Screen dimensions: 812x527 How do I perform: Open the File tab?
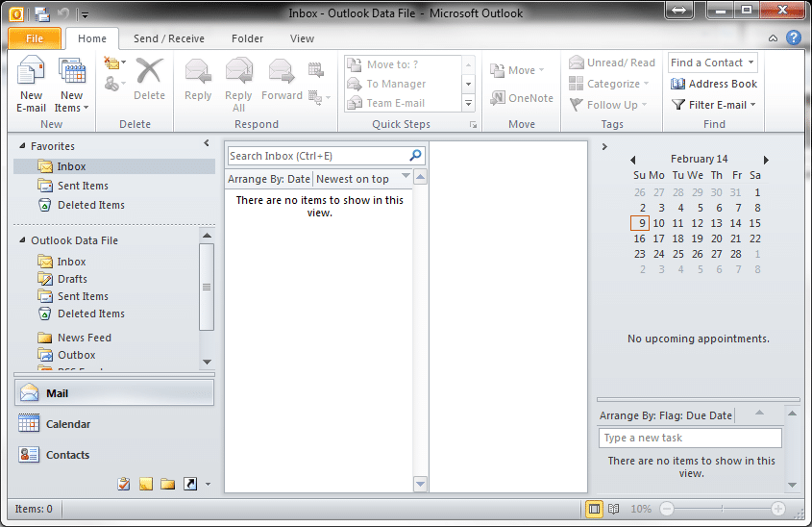[35, 38]
